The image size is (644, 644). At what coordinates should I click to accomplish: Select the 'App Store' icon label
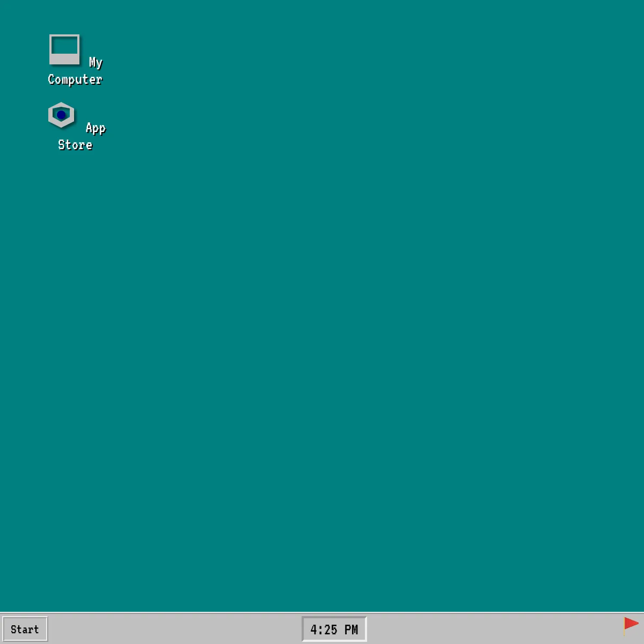(82, 136)
